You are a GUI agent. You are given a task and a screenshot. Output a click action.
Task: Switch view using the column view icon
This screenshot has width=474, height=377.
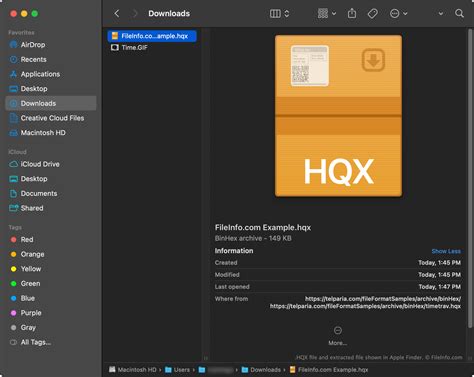(x=275, y=14)
